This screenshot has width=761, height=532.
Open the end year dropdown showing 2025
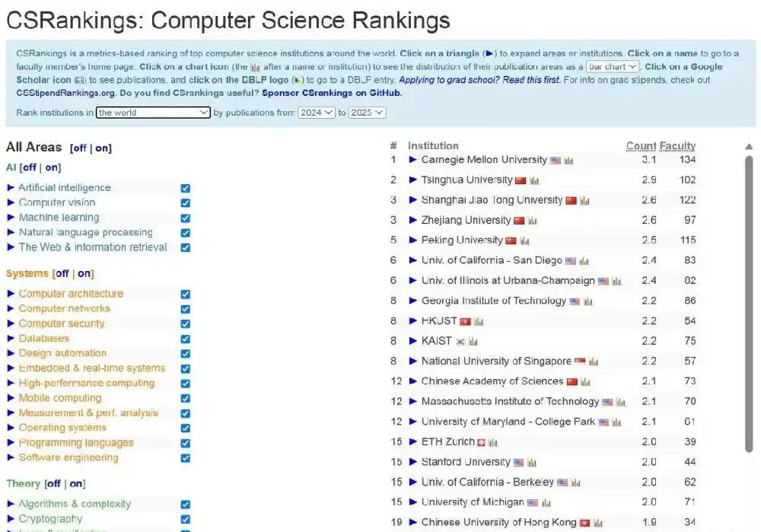pos(367,113)
